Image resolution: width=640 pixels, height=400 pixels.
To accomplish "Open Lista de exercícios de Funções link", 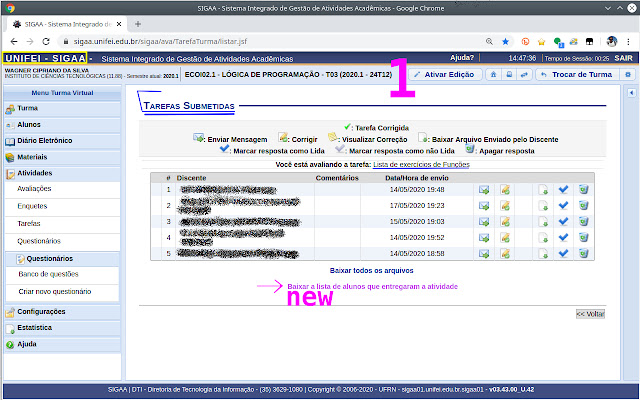I will 421,165.
